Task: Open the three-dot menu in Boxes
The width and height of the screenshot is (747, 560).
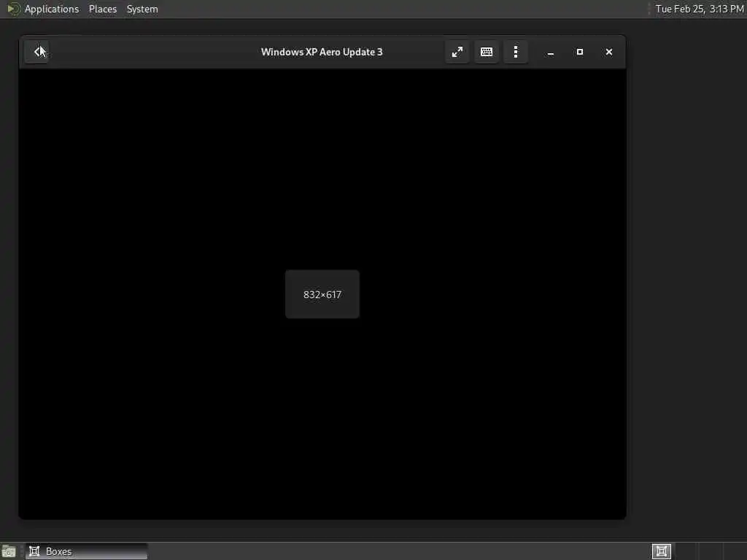Action: click(x=516, y=52)
